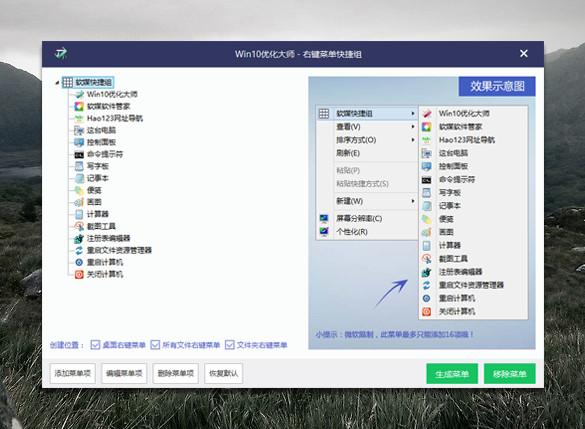The width and height of the screenshot is (585, 429).
Task: Click 刷新(E) in the preview context menu
Action: 348,153
